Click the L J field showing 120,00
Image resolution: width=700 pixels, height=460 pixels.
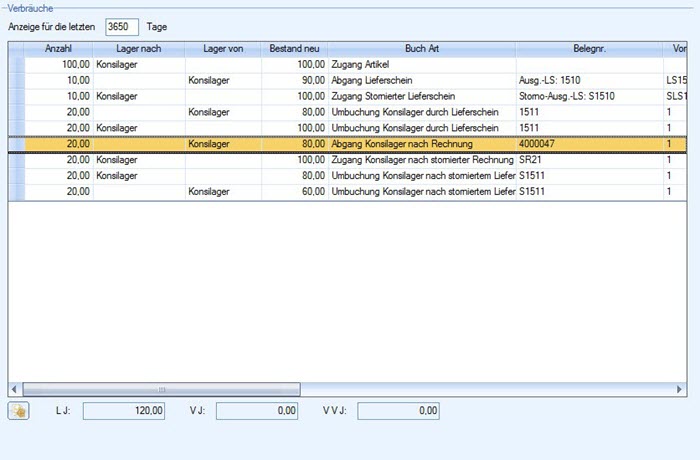coord(125,410)
